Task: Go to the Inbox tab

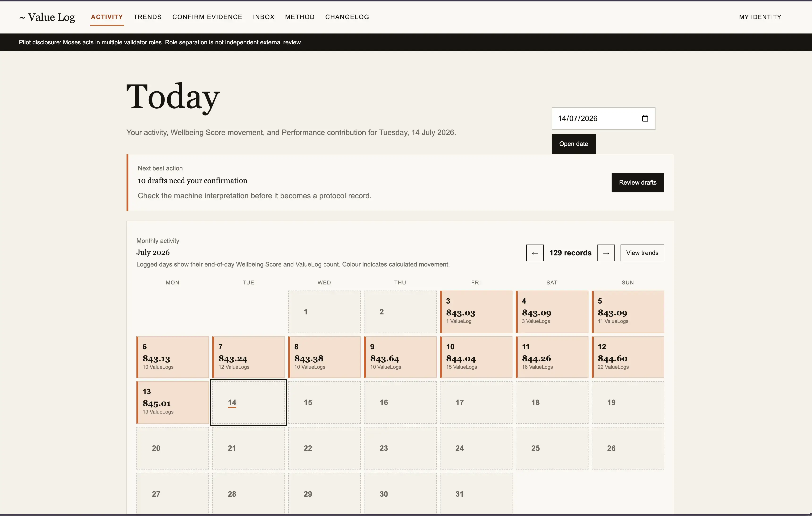Action: (x=264, y=17)
